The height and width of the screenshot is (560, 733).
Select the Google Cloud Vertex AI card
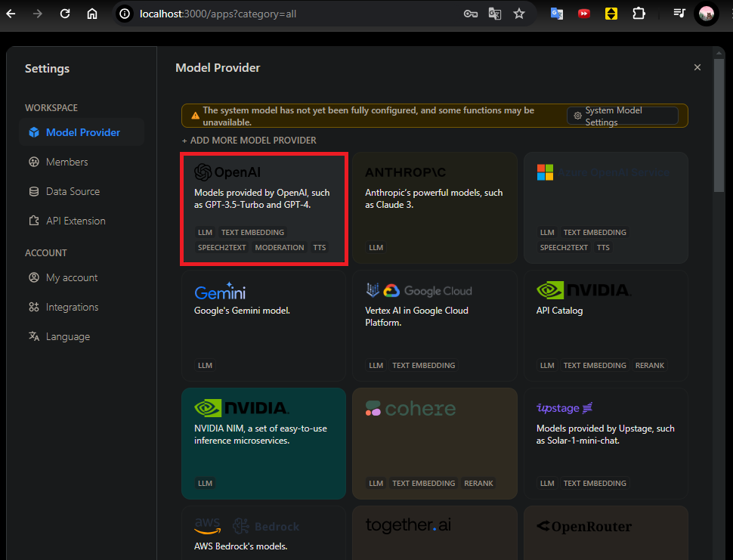[x=435, y=325]
